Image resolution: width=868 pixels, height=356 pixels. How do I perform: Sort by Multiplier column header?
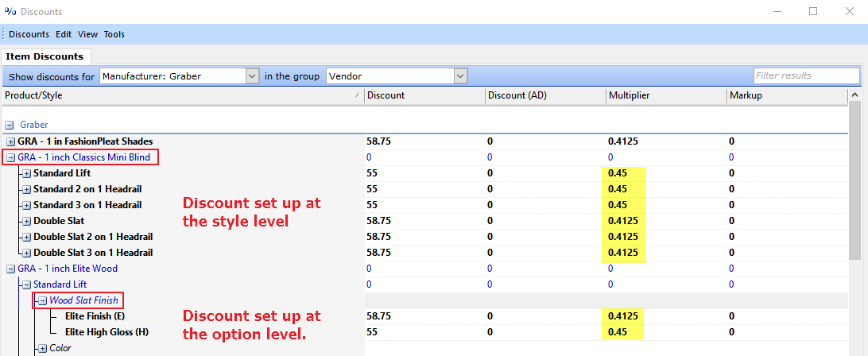666,96
